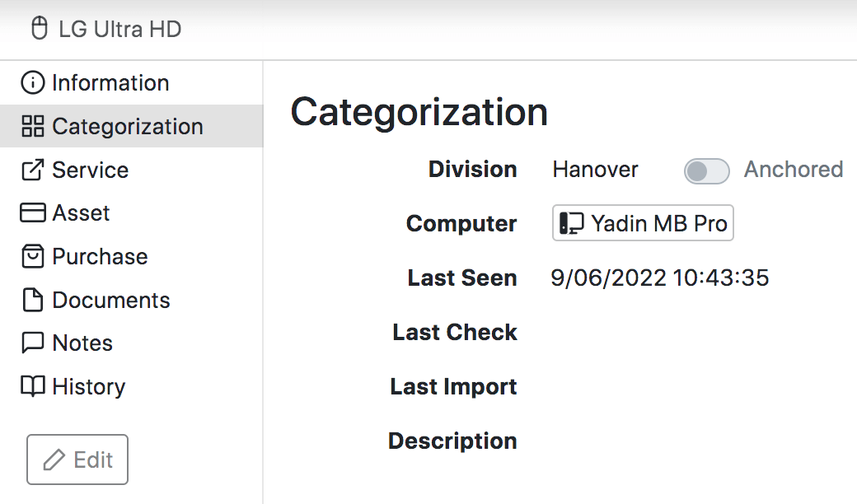
Task: Open the Information section
Action: click(x=110, y=82)
